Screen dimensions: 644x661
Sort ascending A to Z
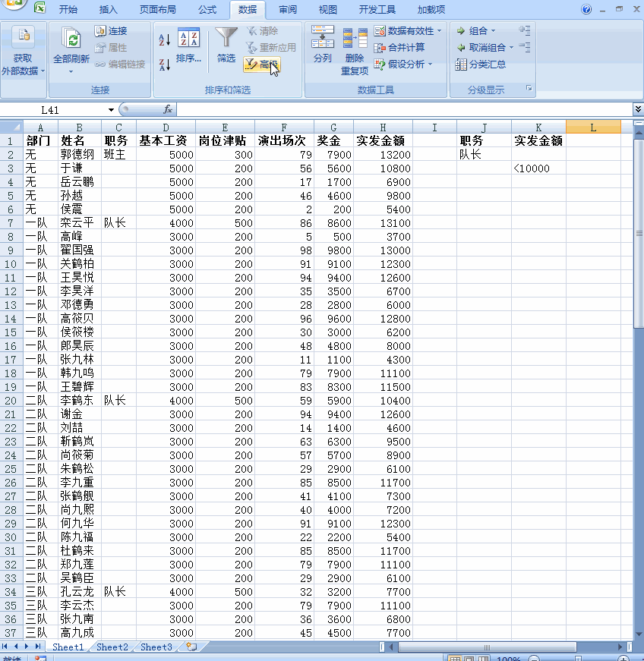pos(164,40)
